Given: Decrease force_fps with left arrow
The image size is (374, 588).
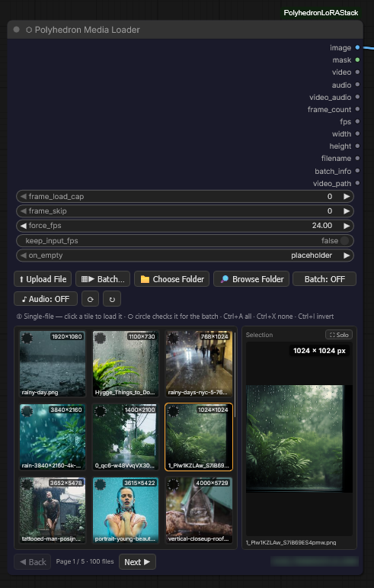Looking at the screenshot, I should (23, 226).
